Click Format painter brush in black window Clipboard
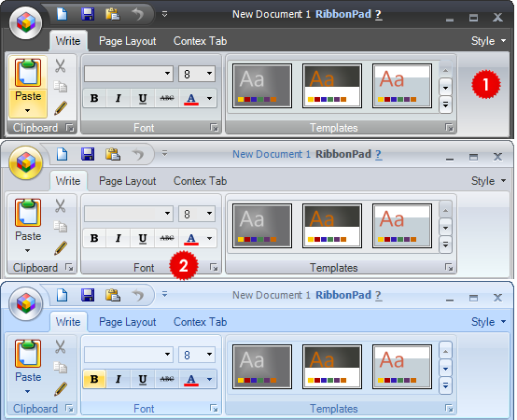 (61, 108)
